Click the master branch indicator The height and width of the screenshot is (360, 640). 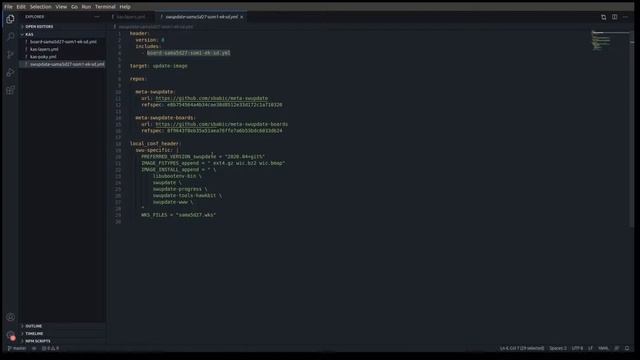[17, 348]
